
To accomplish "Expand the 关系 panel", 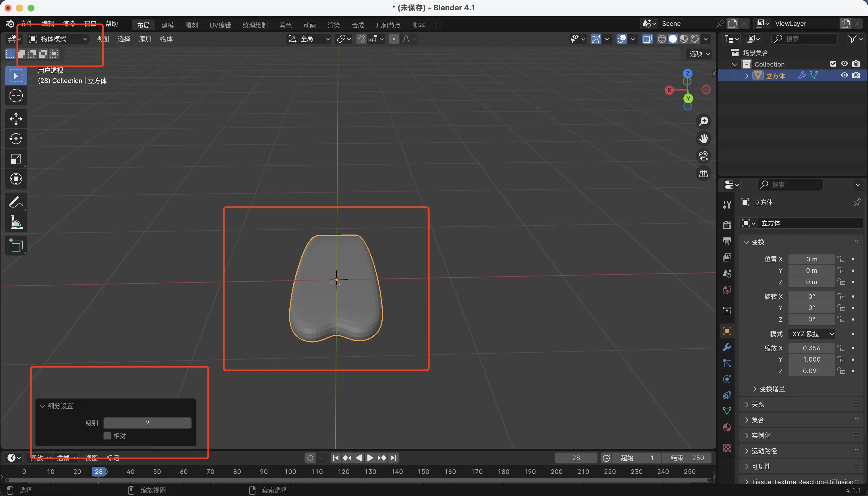I will click(x=757, y=404).
